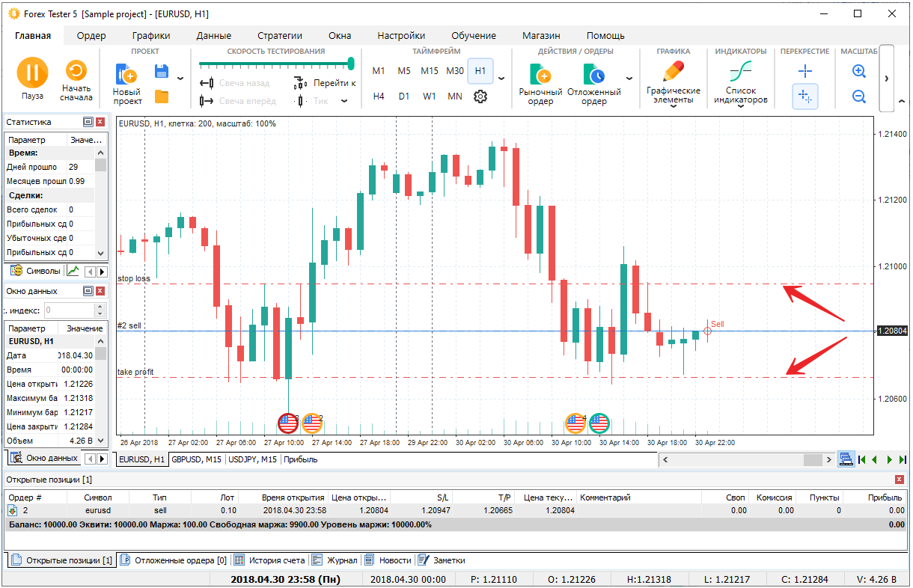
Task: Open the Pending order (Отложенный ордер) icon
Action: [593, 75]
